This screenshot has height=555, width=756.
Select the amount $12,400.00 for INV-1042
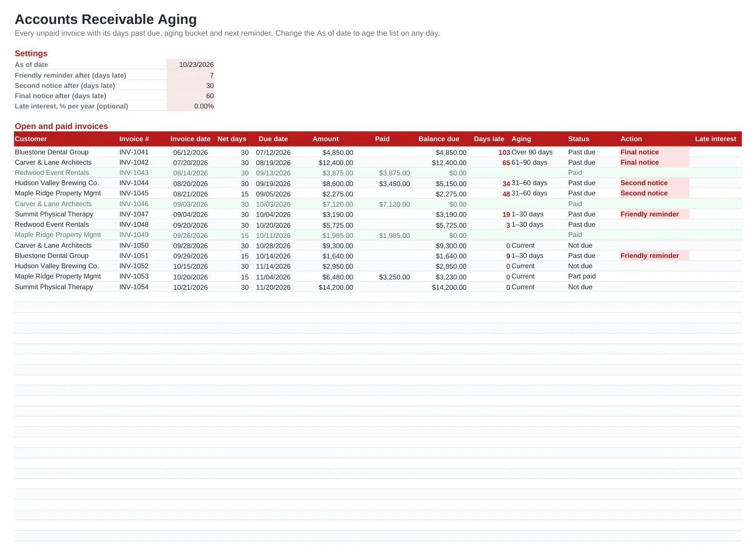click(336, 163)
